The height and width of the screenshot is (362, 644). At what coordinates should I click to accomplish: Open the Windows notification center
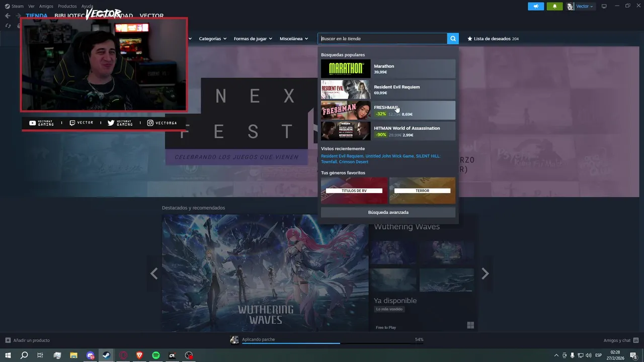(x=634, y=355)
